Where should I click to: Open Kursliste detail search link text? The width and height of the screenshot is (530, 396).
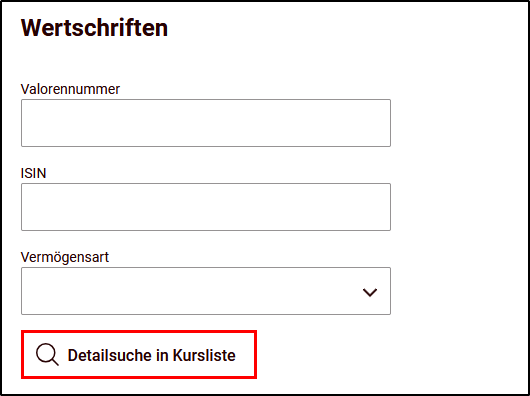(x=151, y=355)
